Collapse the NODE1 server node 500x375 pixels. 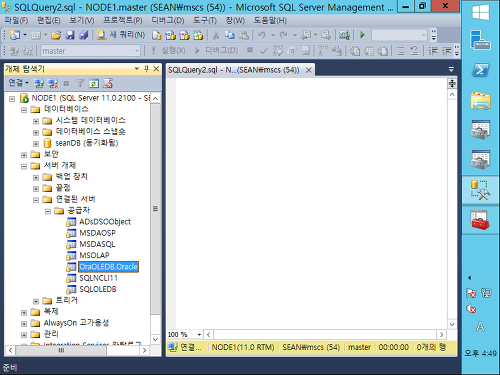12,99
